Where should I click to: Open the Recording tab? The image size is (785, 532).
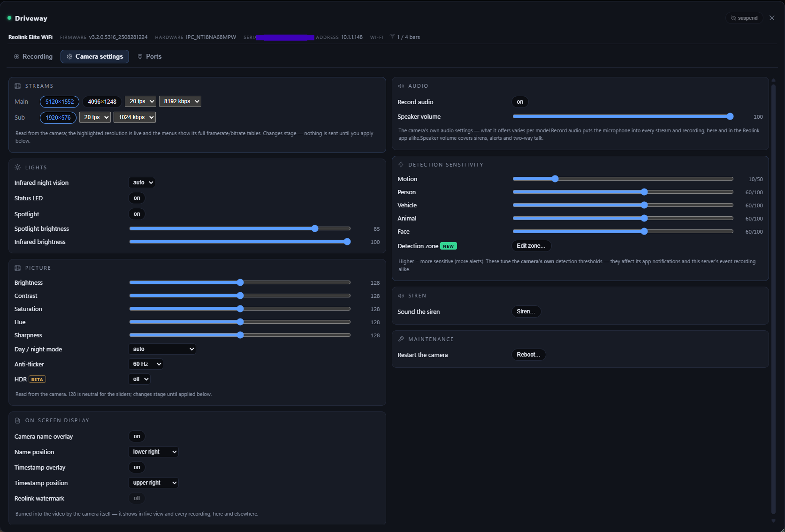click(x=33, y=56)
